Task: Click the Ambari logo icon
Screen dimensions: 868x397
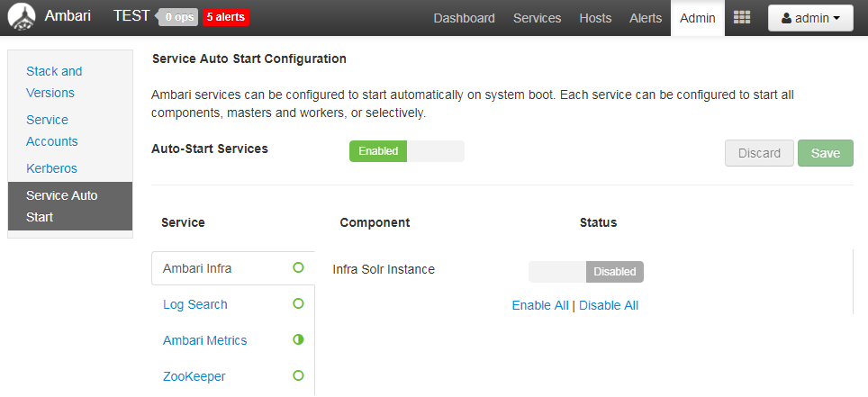Action: (22, 17)
